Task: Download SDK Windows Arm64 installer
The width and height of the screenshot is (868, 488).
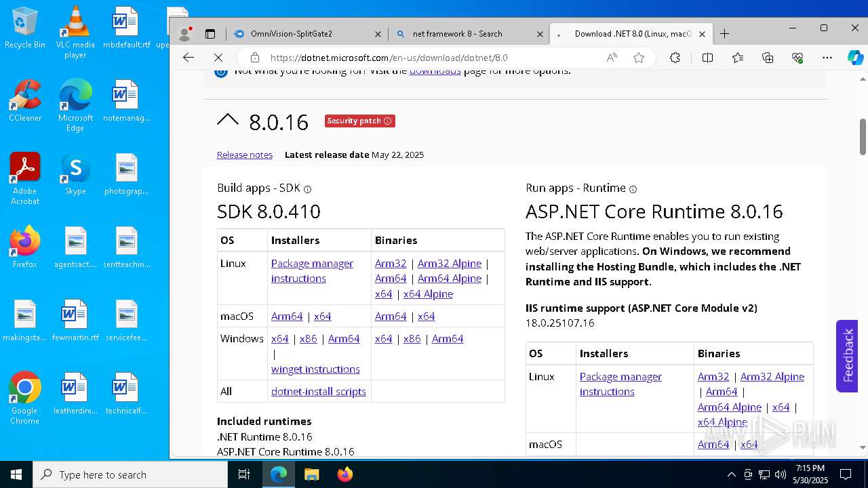Action: (x=344, y=338)
